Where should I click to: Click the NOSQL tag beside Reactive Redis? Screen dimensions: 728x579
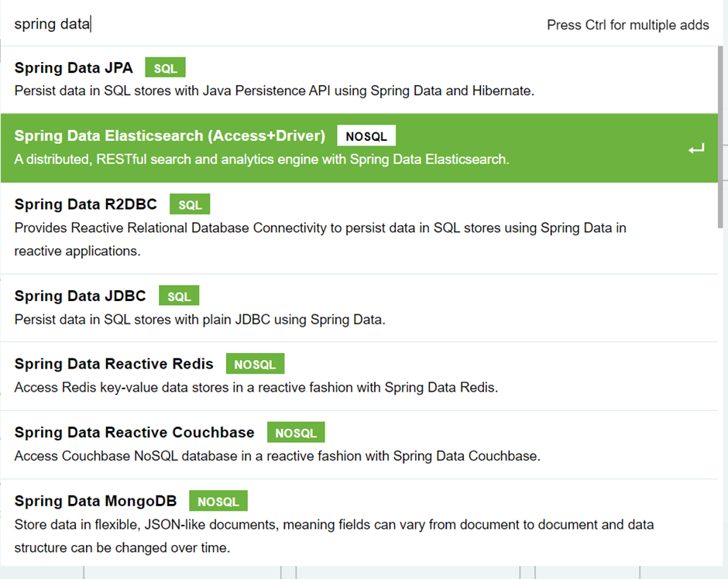tap(255, 364)
